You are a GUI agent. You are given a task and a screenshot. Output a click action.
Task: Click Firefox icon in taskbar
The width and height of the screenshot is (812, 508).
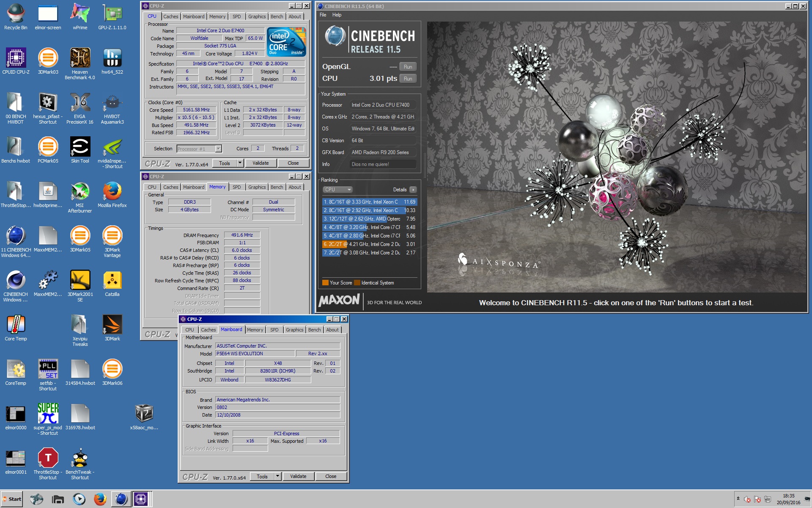click(100, 499)
